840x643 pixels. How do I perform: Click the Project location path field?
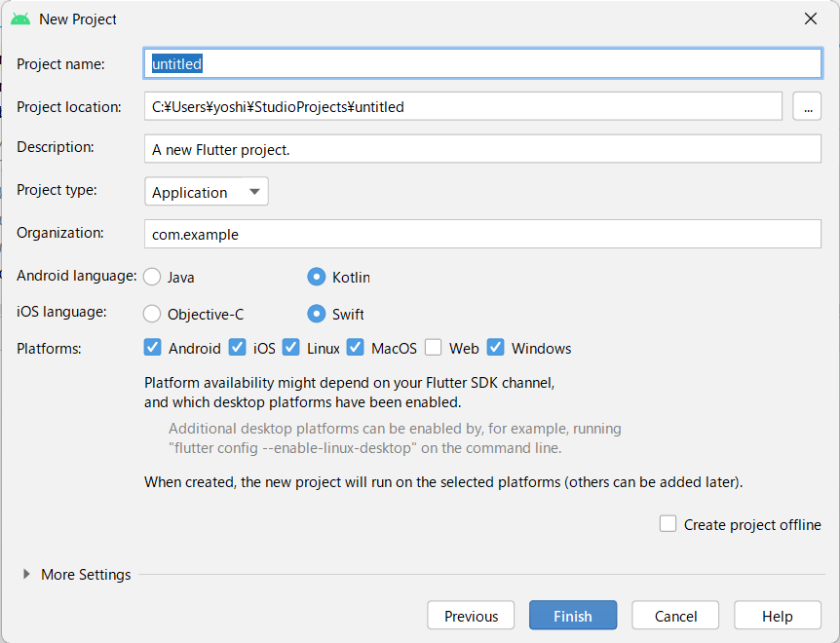(x=463, y=106)
